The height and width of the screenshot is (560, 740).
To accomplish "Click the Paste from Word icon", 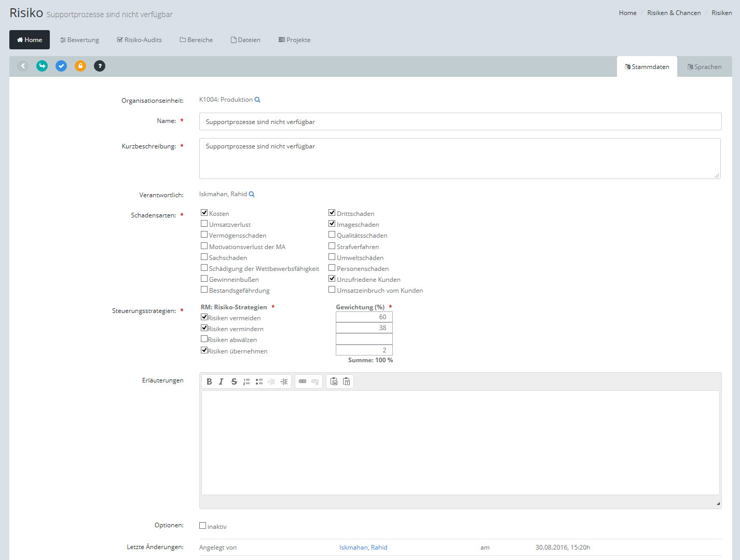I will [x=334, y=381].
